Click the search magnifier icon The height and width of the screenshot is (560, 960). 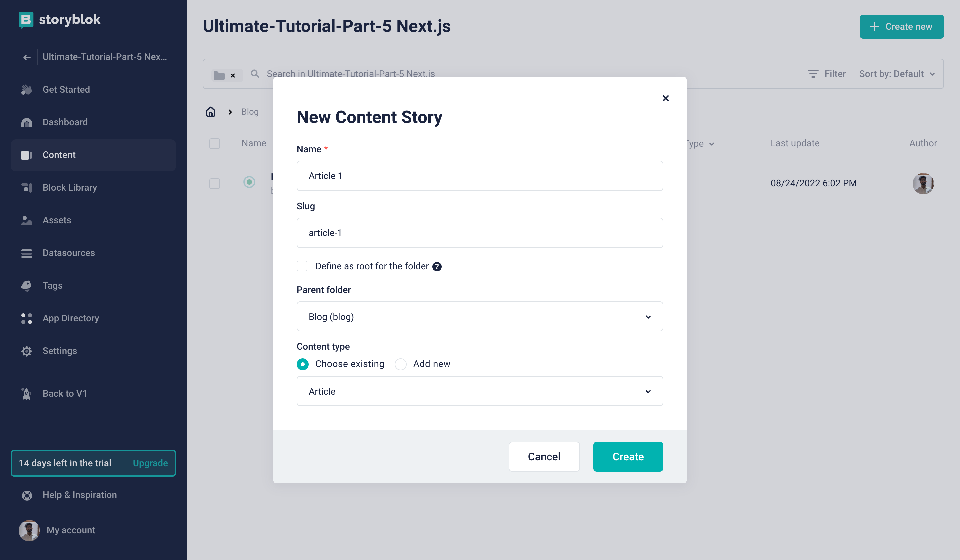pos(255,74)
